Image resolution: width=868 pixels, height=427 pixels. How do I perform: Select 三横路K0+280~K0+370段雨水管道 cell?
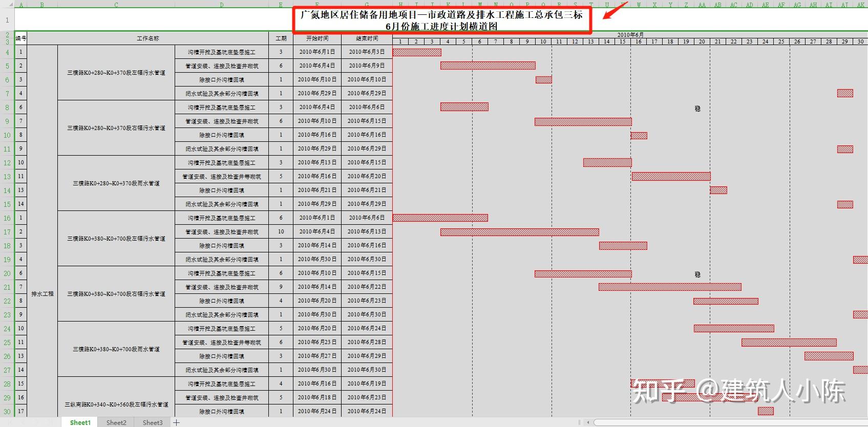pyautogui.click(x=116, y=183)
